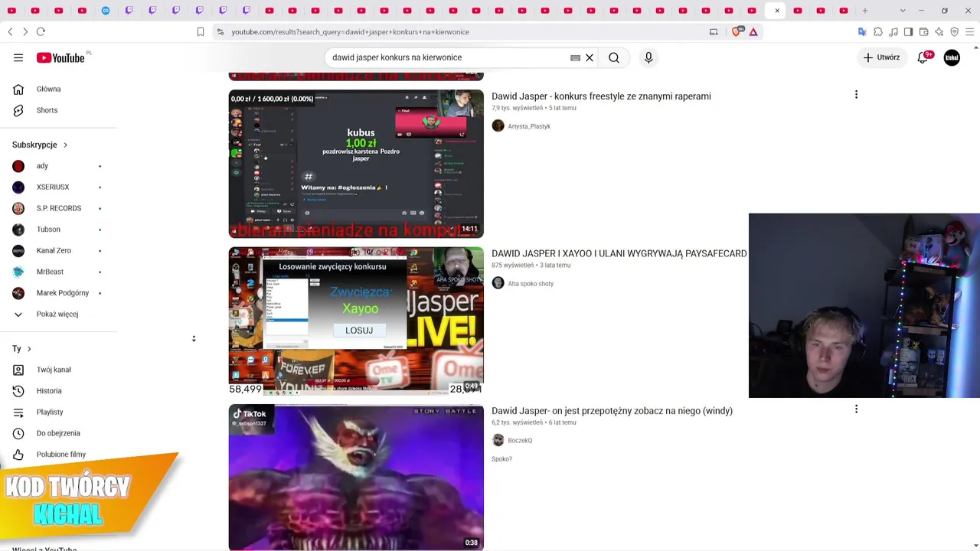Screen dimensions: 980x551
Task: Play the konkurs freestyle video thumbnail
Action: [x=356, y=164]
